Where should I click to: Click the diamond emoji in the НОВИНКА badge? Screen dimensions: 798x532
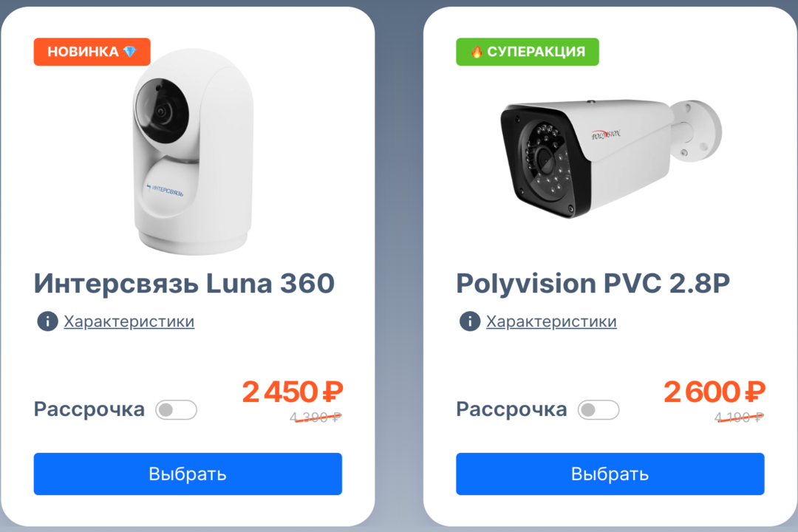[130, 52]
